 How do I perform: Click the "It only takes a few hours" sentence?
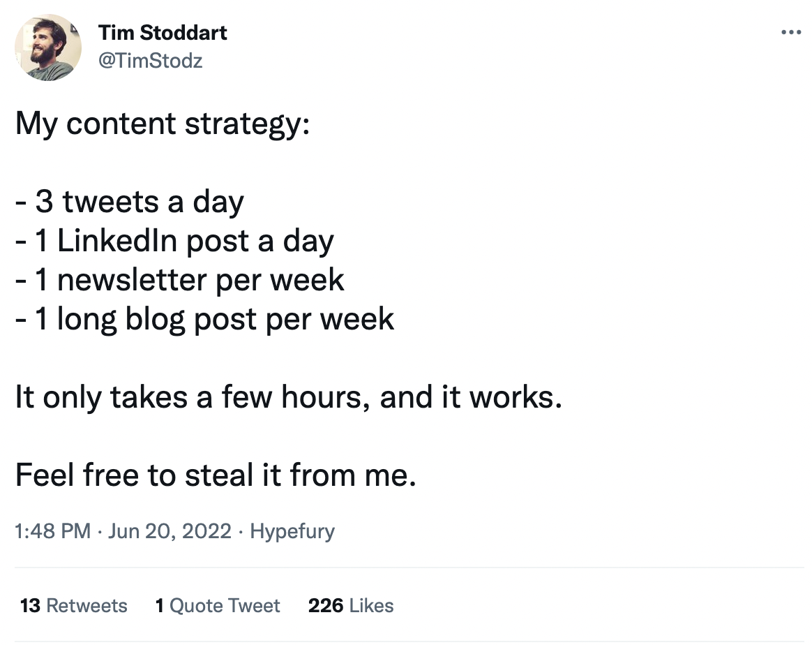288,398
